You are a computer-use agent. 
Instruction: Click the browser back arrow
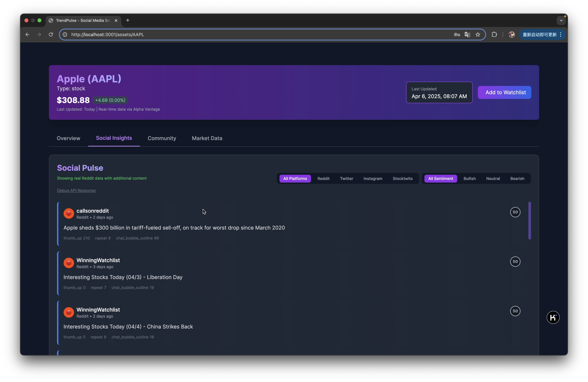[27, 35]
